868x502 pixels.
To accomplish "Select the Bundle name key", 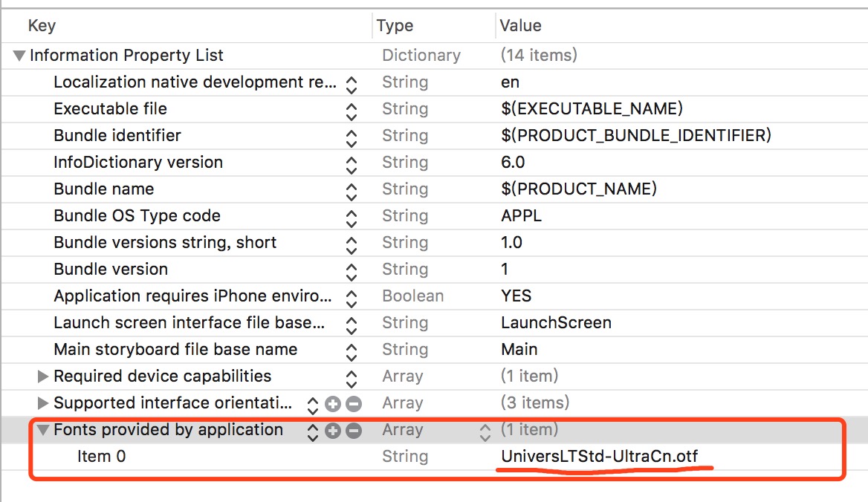I will pyautogui.click(x=103, y=189).
